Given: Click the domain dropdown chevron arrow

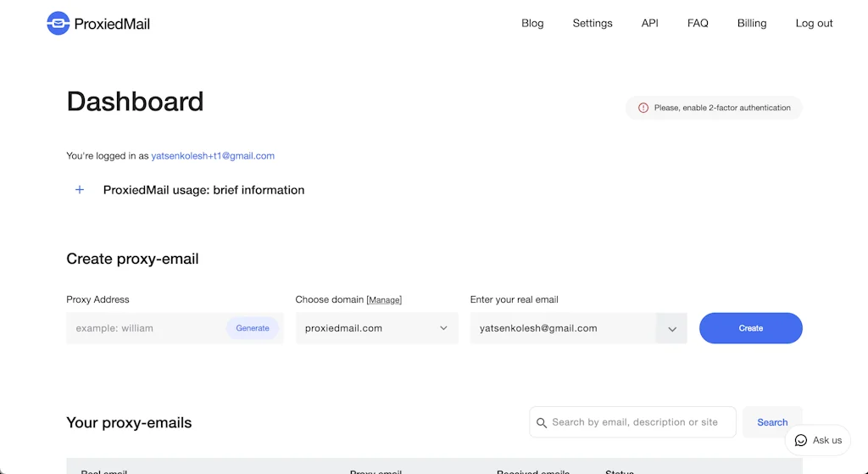Looking at the screenshot, I should click(443, 328).
